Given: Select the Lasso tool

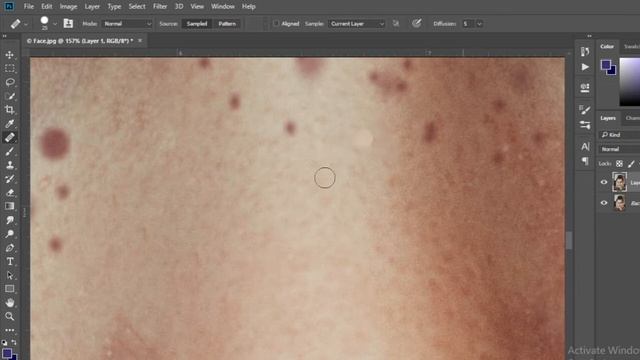Looking at the screenshot, I should click(10, 82).
